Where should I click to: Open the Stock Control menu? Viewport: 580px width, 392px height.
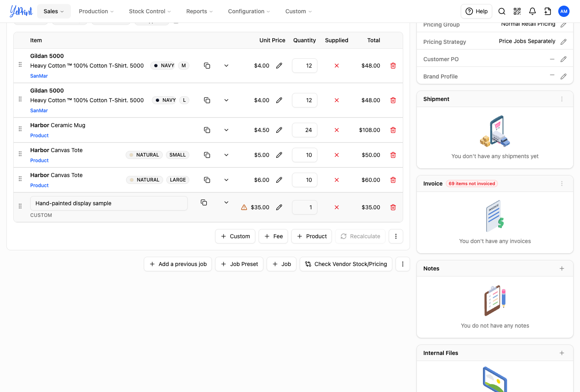pyautogui.click(x=150, y=11)
